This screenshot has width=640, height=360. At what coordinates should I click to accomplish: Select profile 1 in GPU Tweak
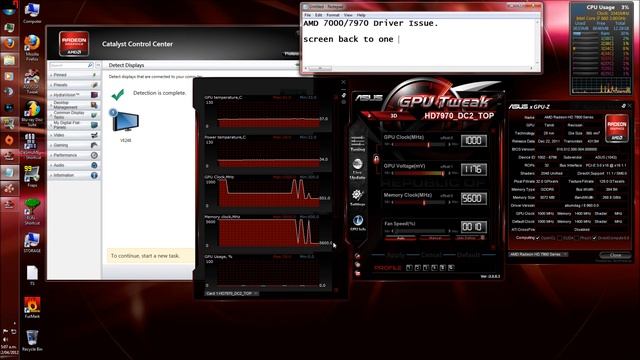click(x=409, y=267)
